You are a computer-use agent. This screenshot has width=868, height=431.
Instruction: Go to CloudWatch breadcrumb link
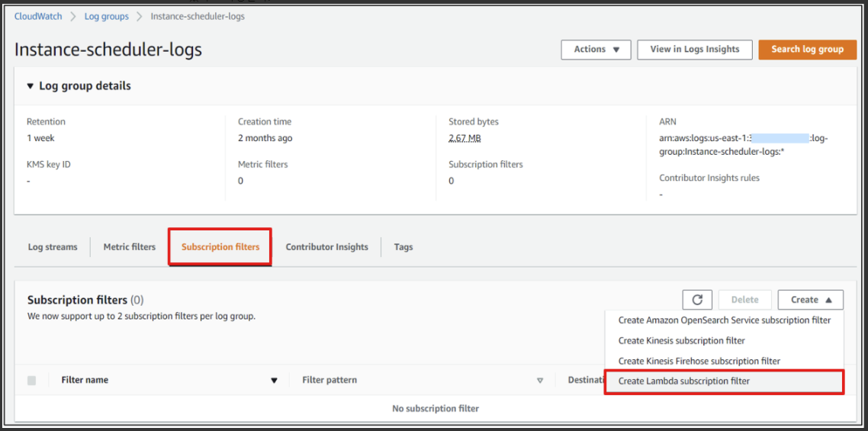pos(37,17)
